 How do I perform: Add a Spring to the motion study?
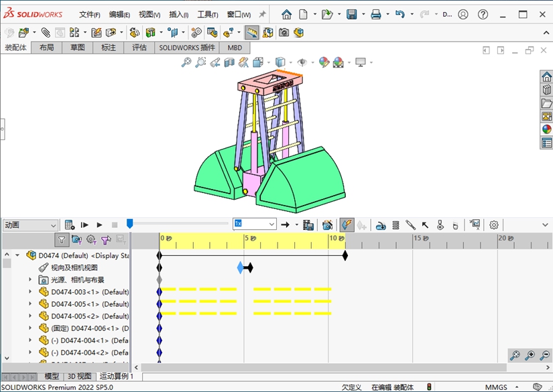tap(395, 225)
